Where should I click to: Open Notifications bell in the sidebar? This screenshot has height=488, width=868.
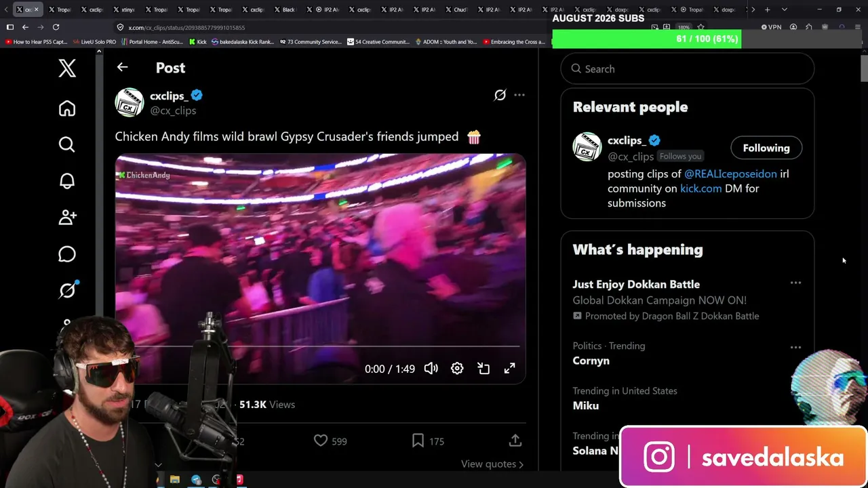click(67, 181)
